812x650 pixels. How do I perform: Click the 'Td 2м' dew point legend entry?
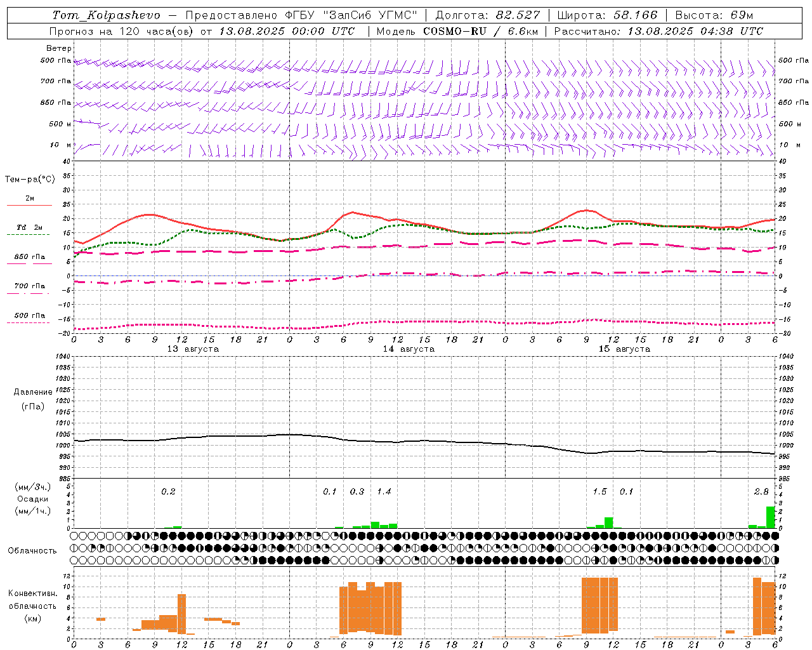pyautogui.click(x=30, y=230)
